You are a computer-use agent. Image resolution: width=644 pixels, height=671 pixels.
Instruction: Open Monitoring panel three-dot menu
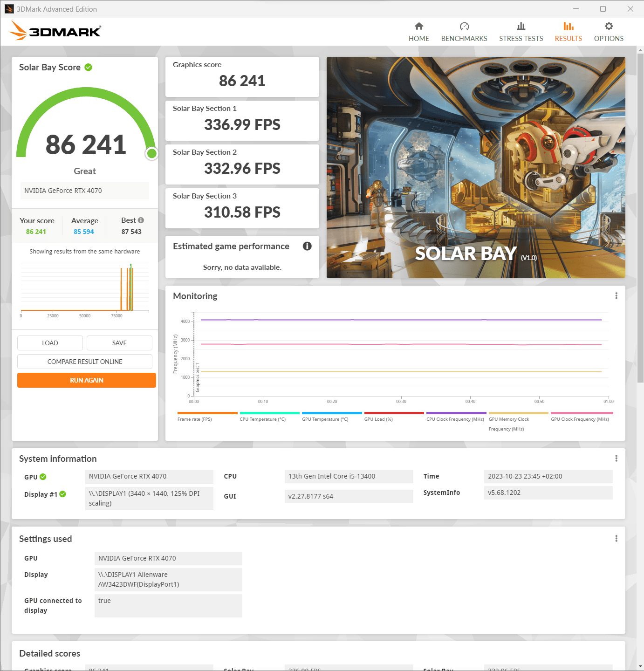pos(616,296)
